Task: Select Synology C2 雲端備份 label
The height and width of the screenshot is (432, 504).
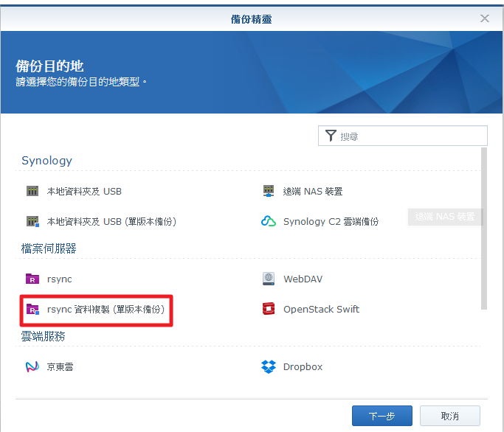Action: (x=331, y=222)
